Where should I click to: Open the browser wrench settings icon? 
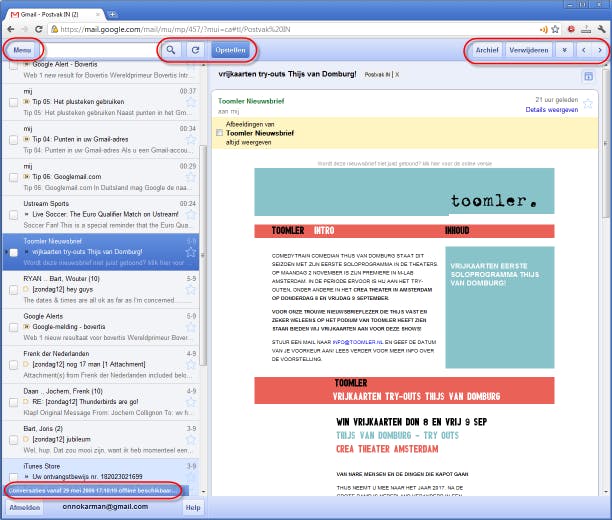click(601, 29)
